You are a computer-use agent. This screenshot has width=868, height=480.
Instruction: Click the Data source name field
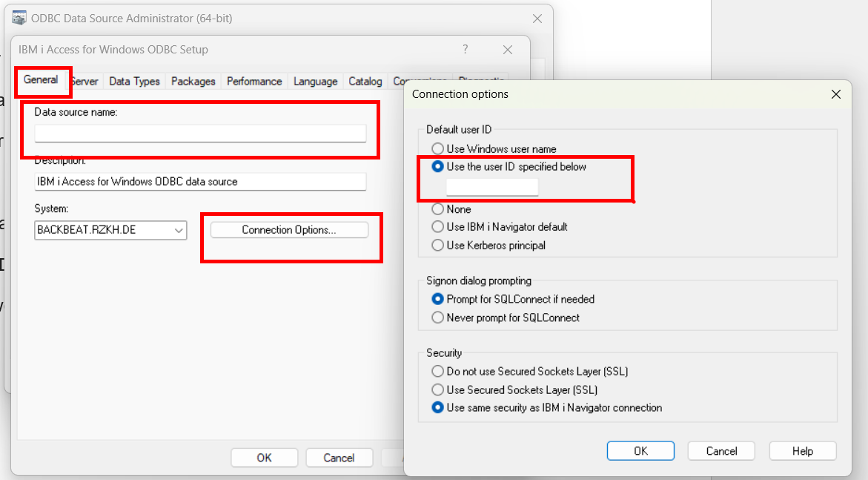pyautogui.click(x=200, y=134)
